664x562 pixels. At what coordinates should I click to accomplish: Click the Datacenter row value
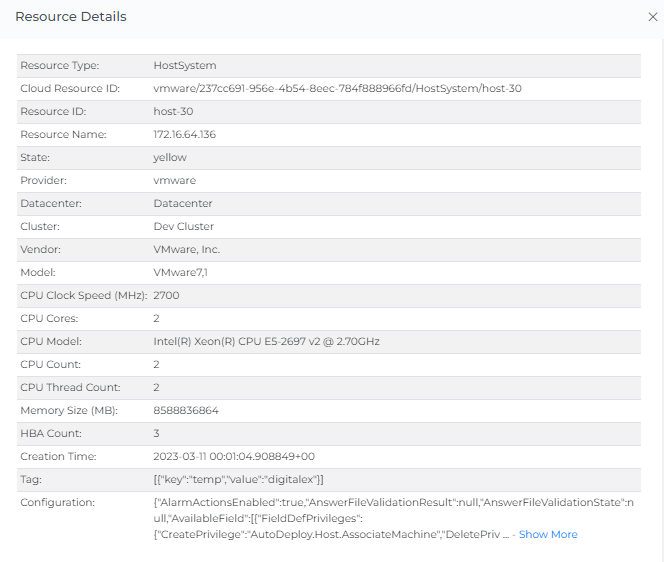(183, 203)
